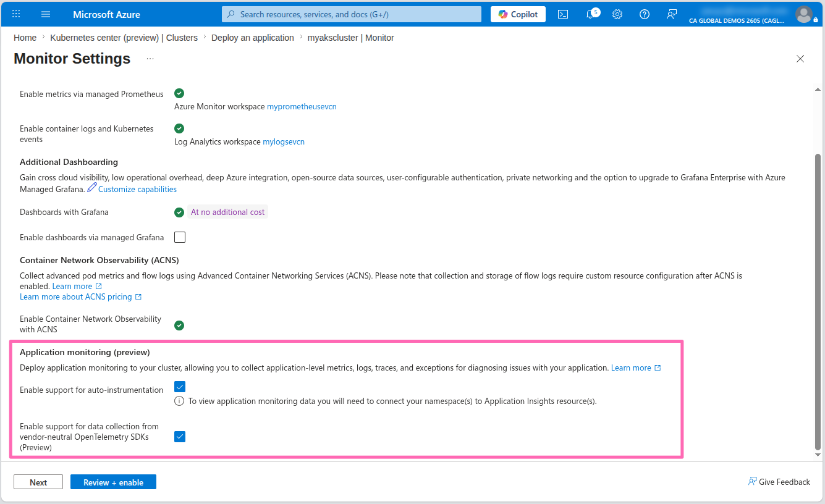Click the Enable metrics via managed Prometheus label
The width and height of the screenshot is (825, 504).
tap(91, 94)
